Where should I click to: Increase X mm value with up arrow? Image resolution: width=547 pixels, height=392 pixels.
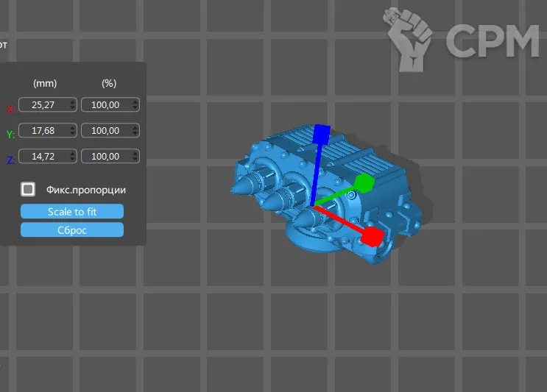pos(71,102)
